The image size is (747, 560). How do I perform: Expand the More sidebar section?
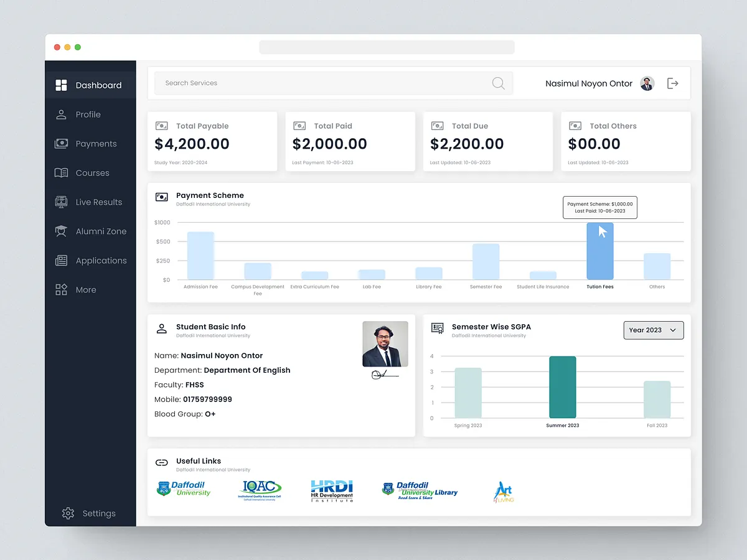point(60,289)
